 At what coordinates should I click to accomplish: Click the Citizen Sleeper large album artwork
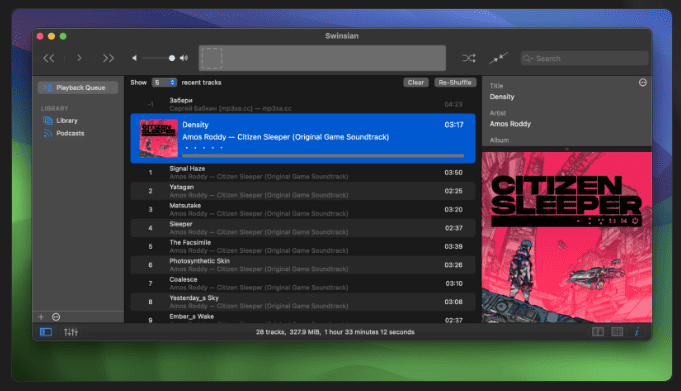point(567,237)
